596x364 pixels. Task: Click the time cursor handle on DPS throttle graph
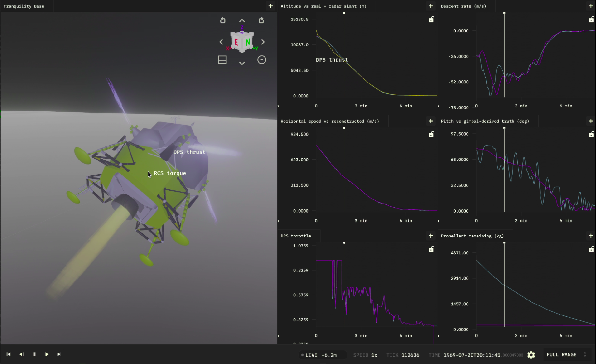[344, 243]
